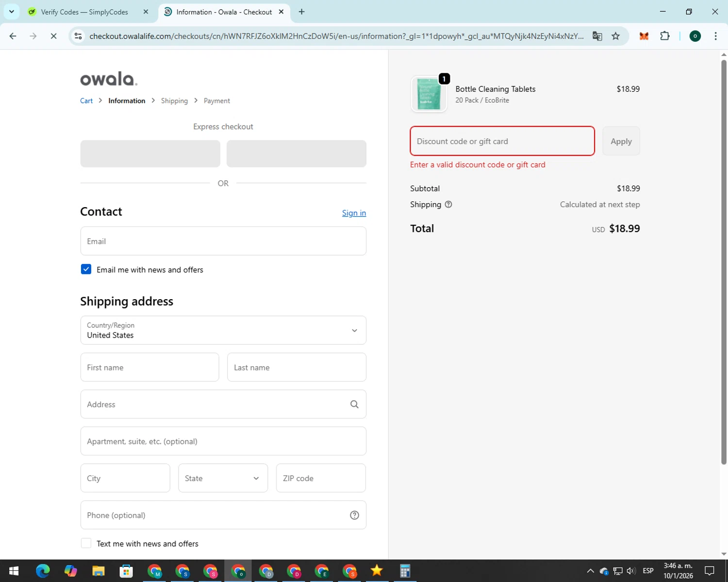Open the yellow star app in the taskbar

[x=377, y=571]
